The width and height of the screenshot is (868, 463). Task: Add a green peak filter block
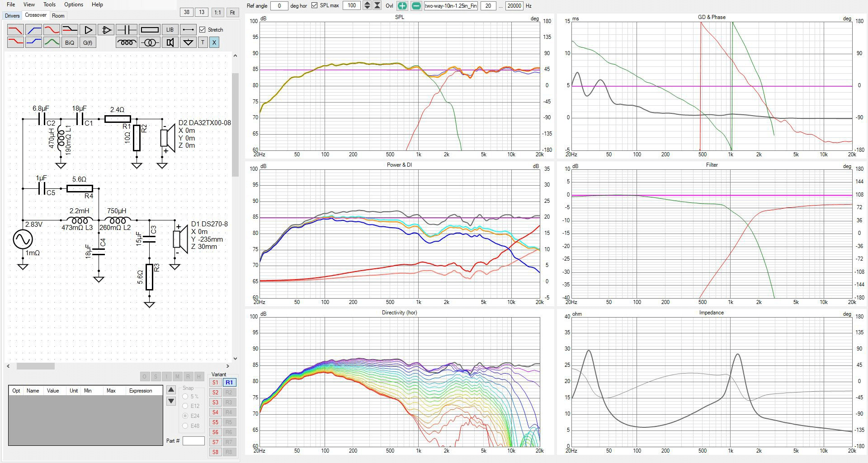(52, 42)
